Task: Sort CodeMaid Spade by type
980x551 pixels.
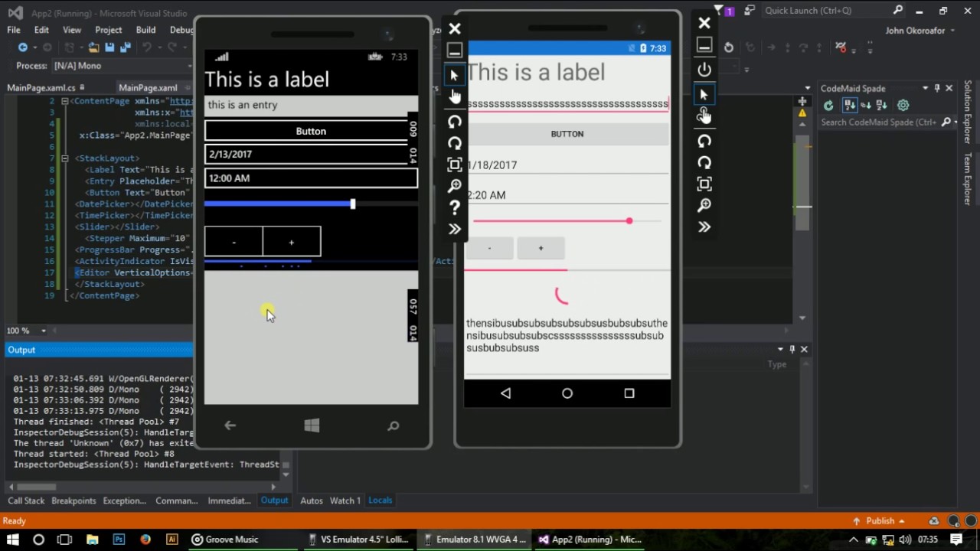Action: click(866, 106)
